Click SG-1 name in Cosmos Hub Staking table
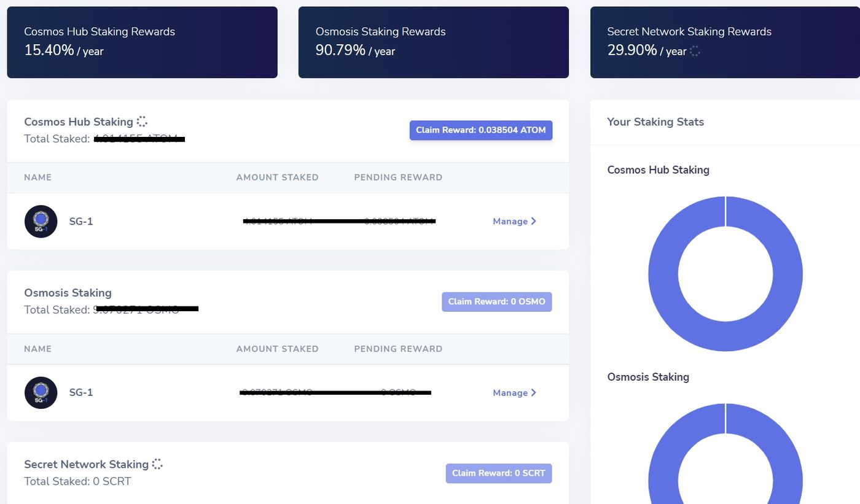 (81, 221)
